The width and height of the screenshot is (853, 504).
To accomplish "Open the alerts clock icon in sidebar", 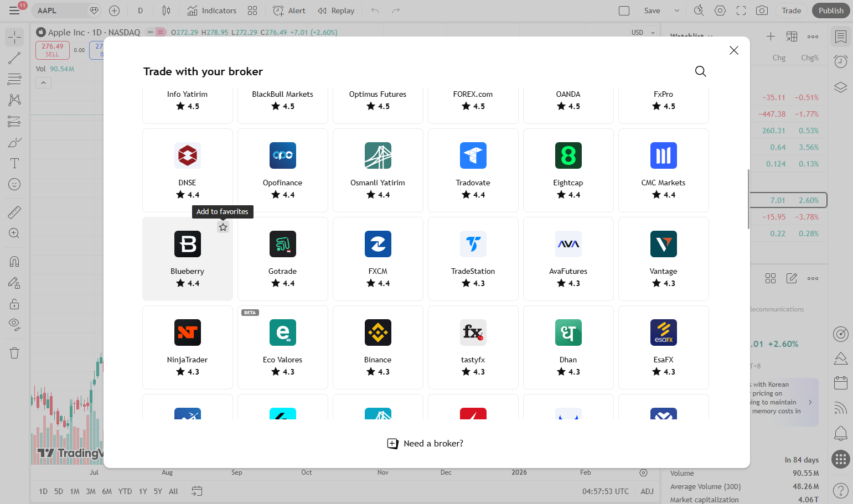I will point(841,61).
